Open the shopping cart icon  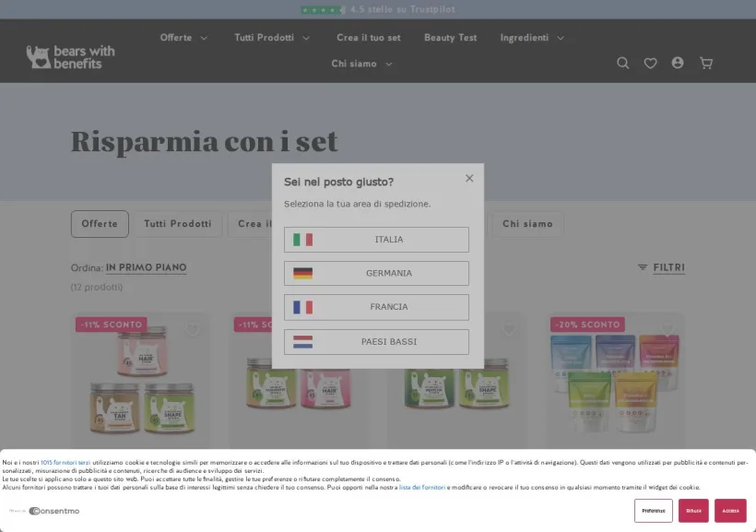point(706,64)
